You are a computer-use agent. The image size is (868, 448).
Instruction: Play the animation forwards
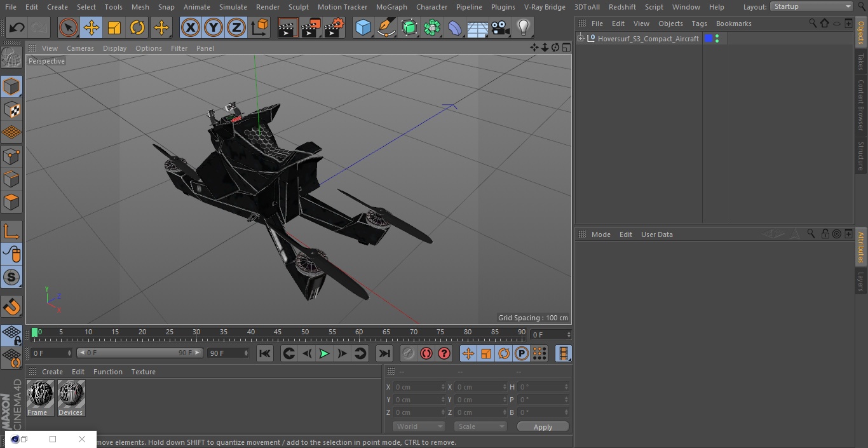(324, 353)
